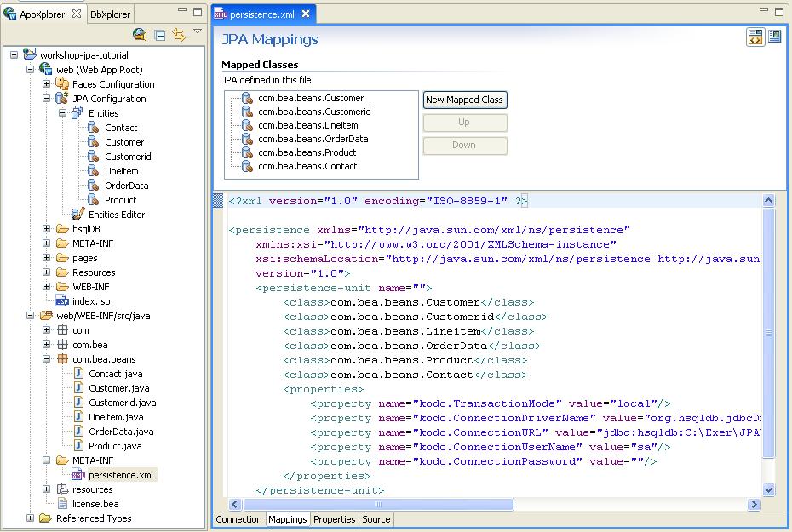This screenshot has height=532, width=792.
Task: Click the link-with-editor arrows icon
Action: pyautogui.click(x=177, y=34)
